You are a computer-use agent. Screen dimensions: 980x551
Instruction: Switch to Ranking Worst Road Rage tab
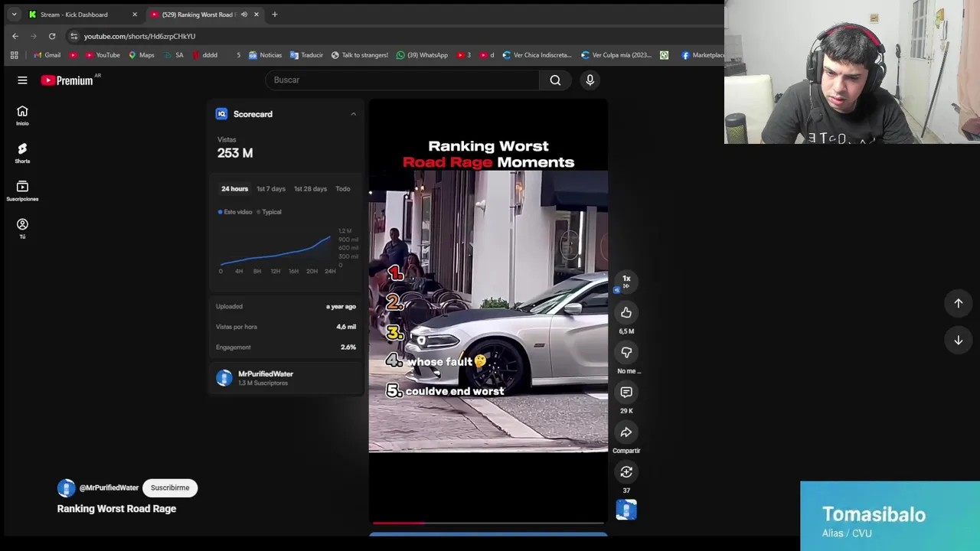tap(197, 15)
